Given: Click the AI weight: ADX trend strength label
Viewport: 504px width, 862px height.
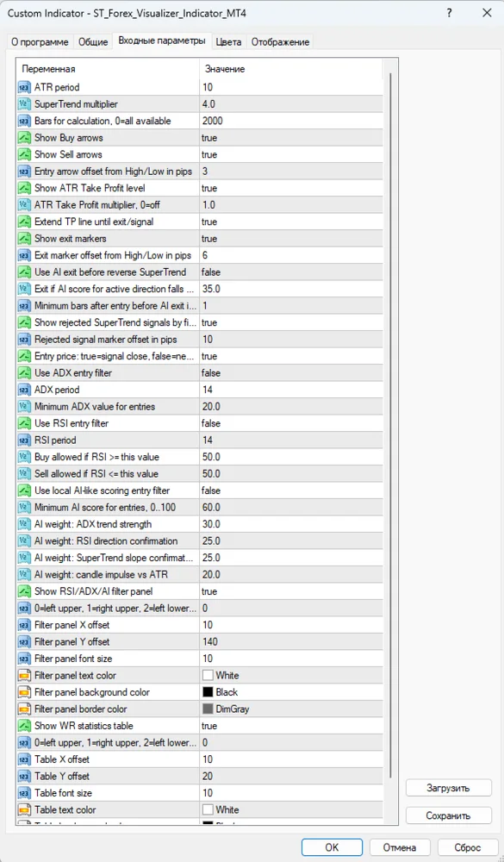Looking at the screenshot, I should tap(93, 524).
